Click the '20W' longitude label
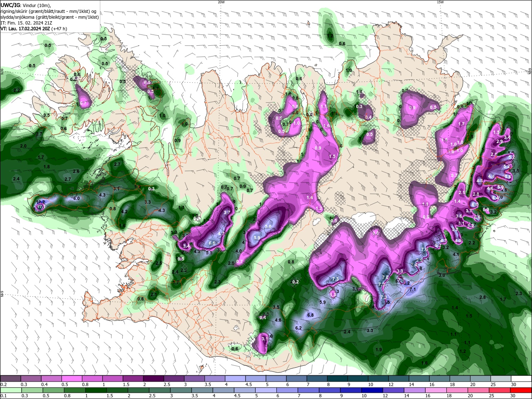532x399 pixels. click(x=221, y=2)
